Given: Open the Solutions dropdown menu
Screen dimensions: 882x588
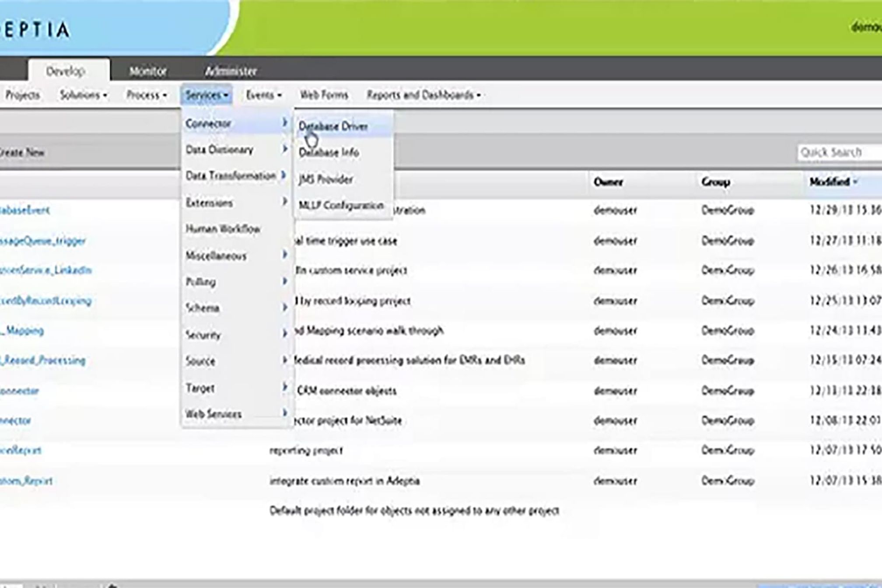Looking at the screenshot, I should point(83,95).
